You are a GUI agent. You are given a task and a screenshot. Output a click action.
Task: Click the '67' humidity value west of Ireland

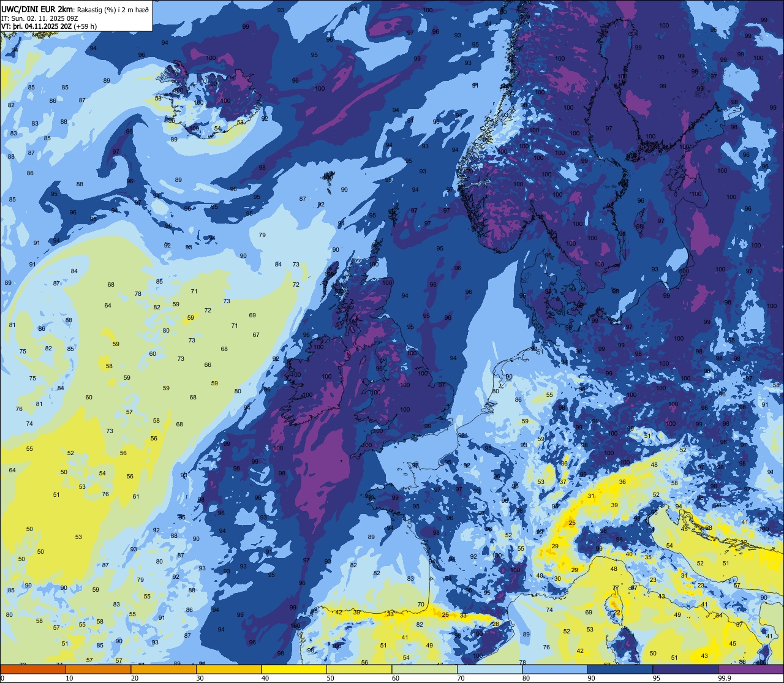pyautogui.click(x=256, y=335)
